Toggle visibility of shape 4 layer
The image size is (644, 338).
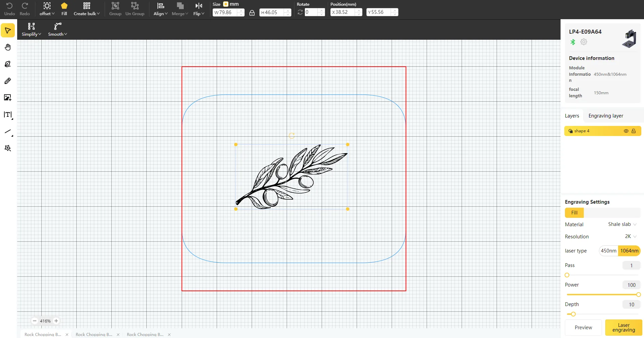coord(626,131)
